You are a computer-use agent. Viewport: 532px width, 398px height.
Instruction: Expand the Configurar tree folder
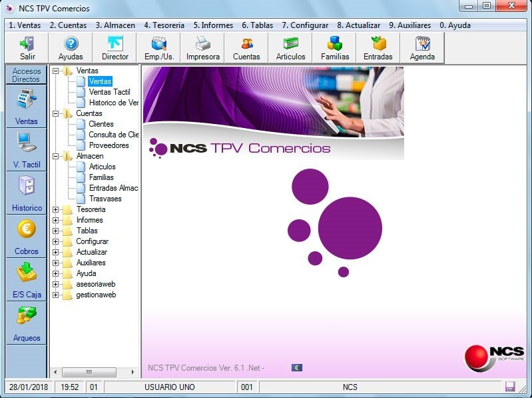pyautogui.click(x=56, y=241)
